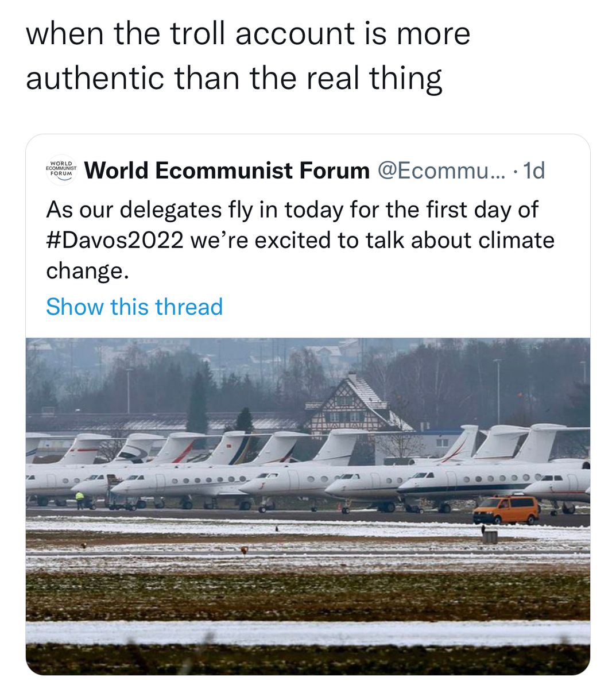
Task: Select the Show this thread link
Action: click(134, 307)
